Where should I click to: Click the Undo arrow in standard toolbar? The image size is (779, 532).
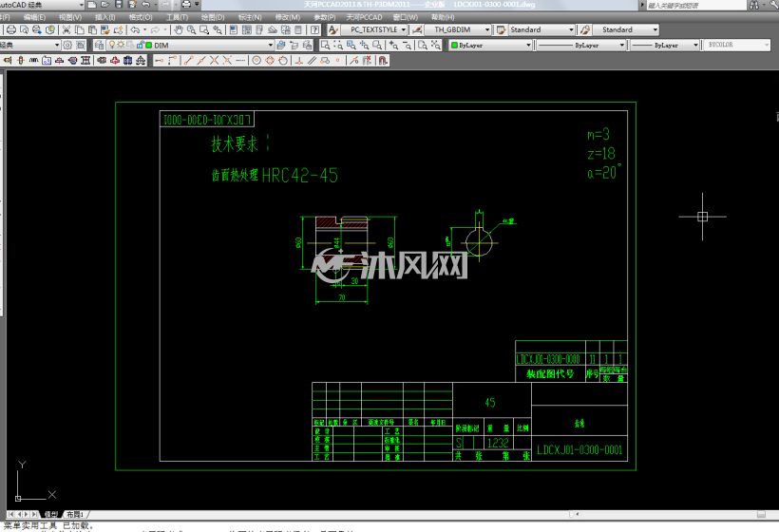tap(135, 29)
